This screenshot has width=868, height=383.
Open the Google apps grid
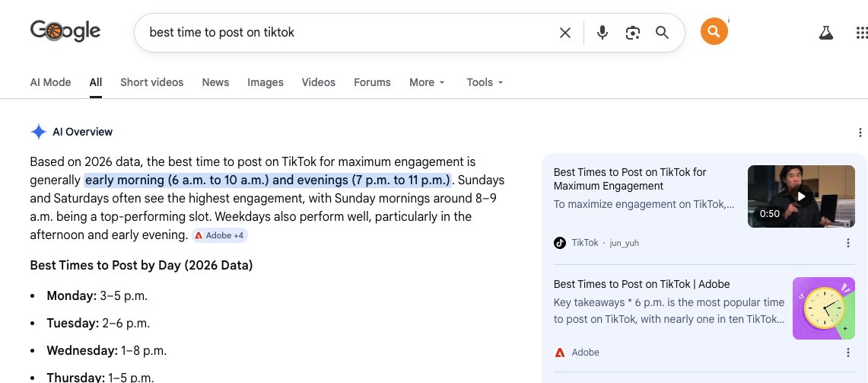coord(861,33)
